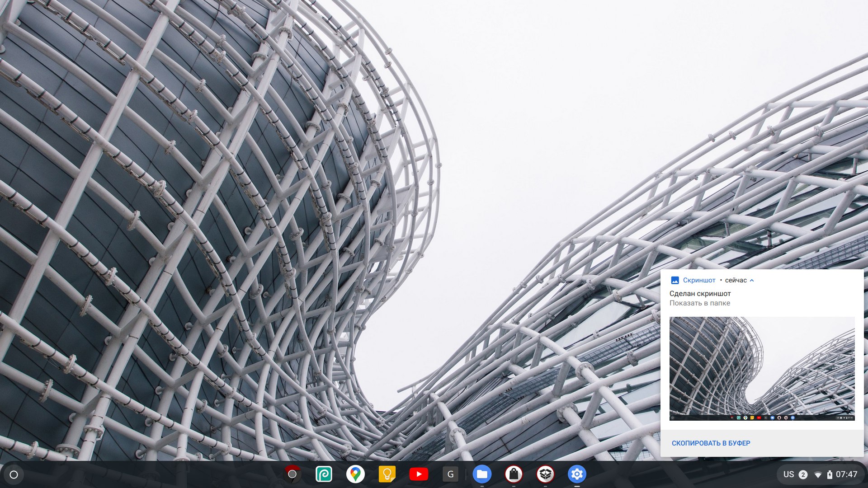Open the shopping bag store app

pyautogui.click(x=514, y=474)
